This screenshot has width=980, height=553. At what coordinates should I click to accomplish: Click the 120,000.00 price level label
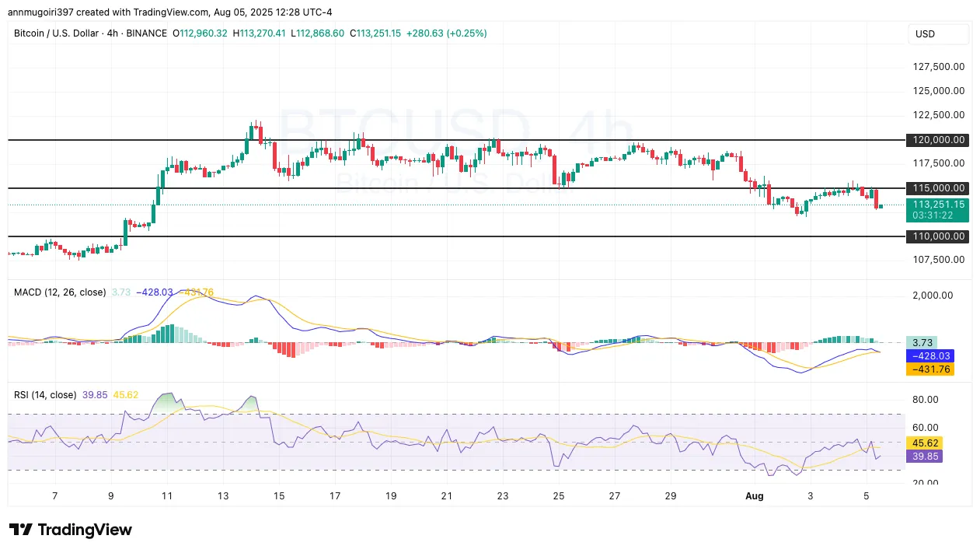tap(936, 140)
